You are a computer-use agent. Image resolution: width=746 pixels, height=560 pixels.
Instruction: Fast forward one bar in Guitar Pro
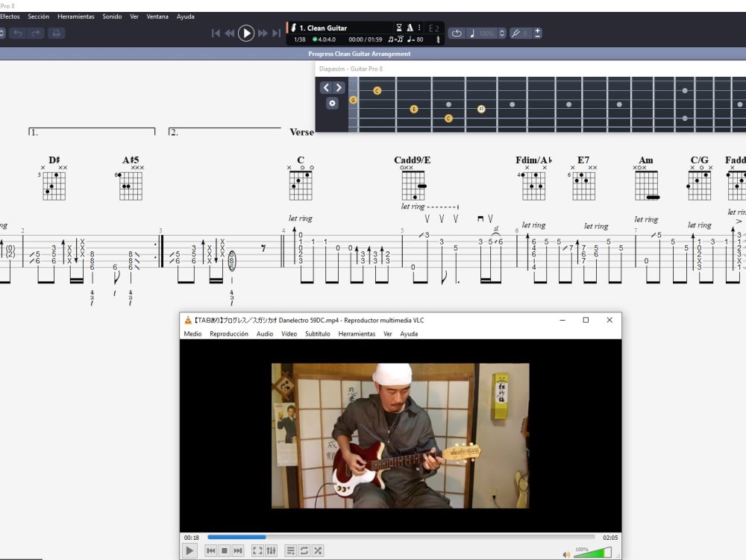(x=262, y=34)
